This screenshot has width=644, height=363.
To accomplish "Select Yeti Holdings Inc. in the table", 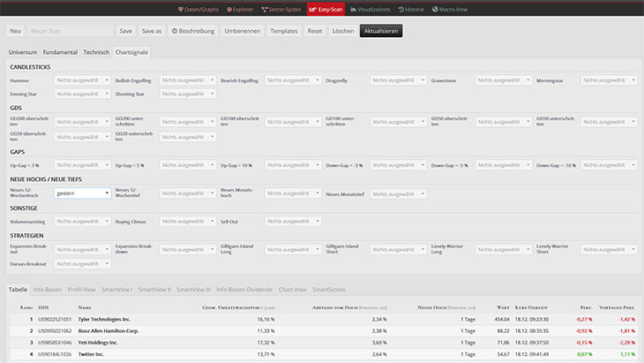I will point(98,343).
